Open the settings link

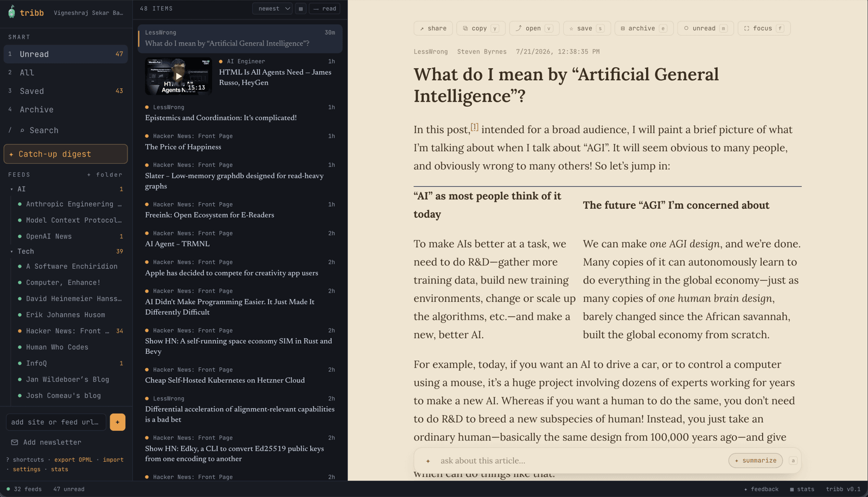(x=27, y=469)
